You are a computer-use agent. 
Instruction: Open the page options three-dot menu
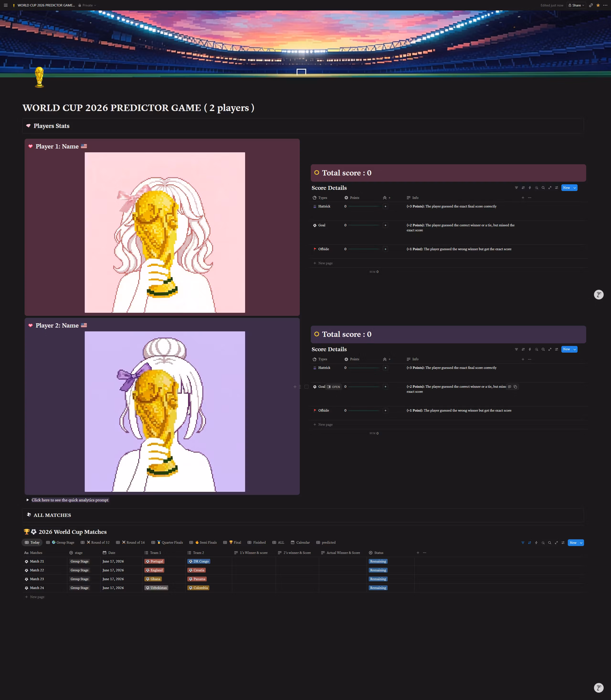point(605,5)
